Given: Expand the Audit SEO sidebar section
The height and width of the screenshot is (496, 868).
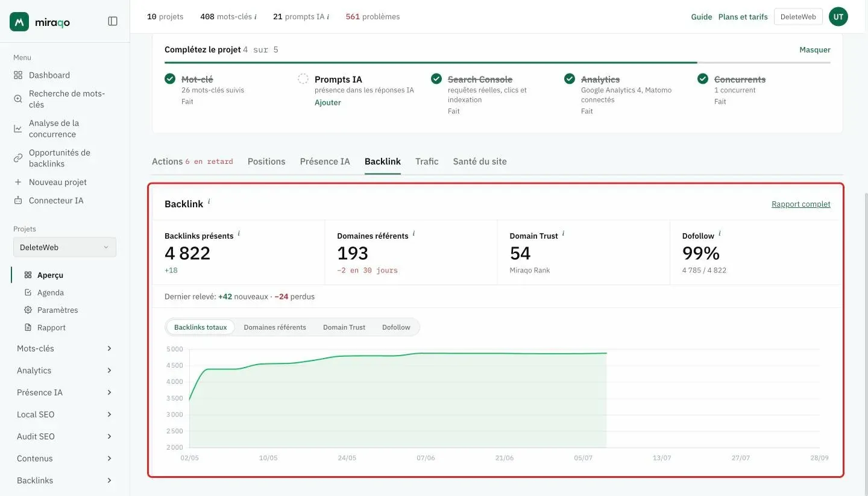Looking at the screenshot, I should 64,436.
